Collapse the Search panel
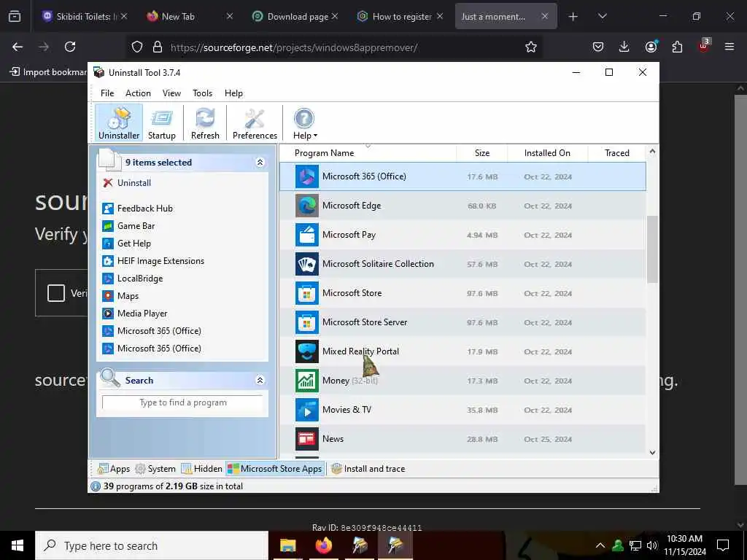747x560 pixels. pyautogui.click(x=260, y=380)
